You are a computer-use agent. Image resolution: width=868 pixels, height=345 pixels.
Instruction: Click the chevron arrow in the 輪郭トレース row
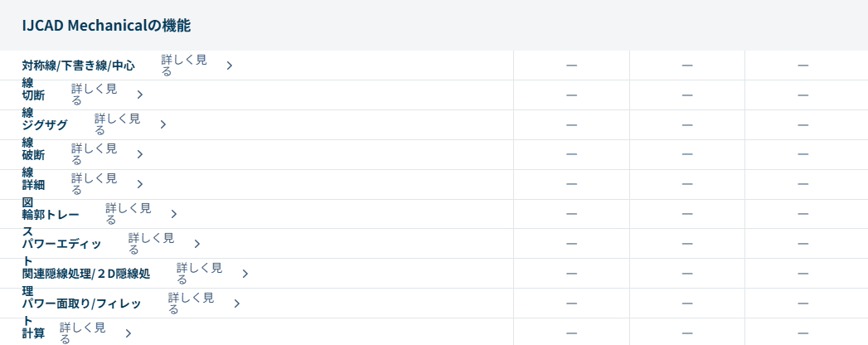click(174, 215)
